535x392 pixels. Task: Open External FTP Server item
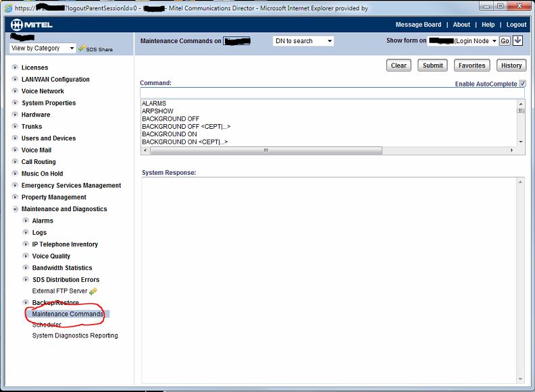pyautogui.click(x=59, y=291)
